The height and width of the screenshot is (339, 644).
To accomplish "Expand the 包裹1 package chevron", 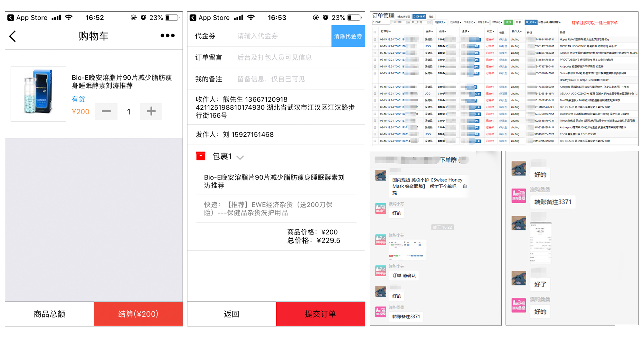I will coord(240,157).
